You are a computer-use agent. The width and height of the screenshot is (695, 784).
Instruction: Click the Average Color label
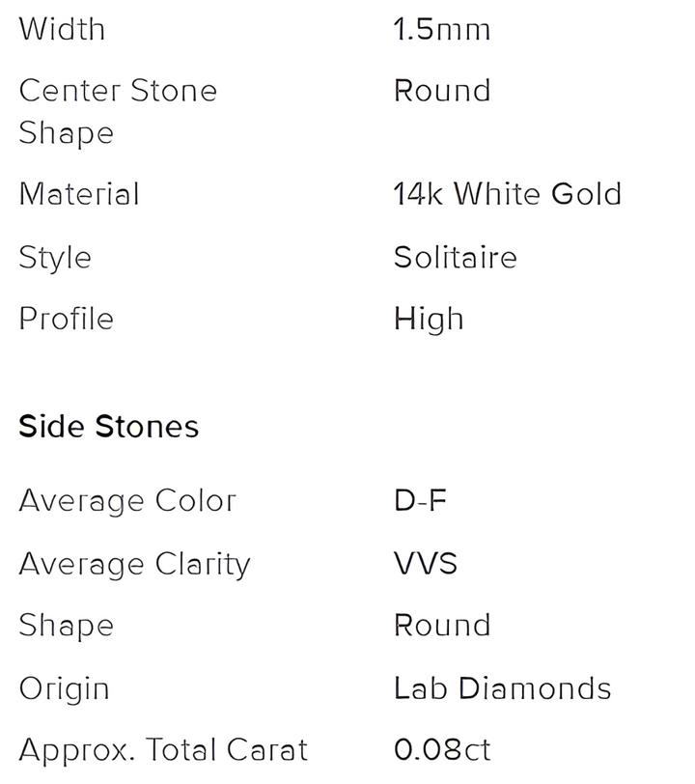(x=126, y=502)
